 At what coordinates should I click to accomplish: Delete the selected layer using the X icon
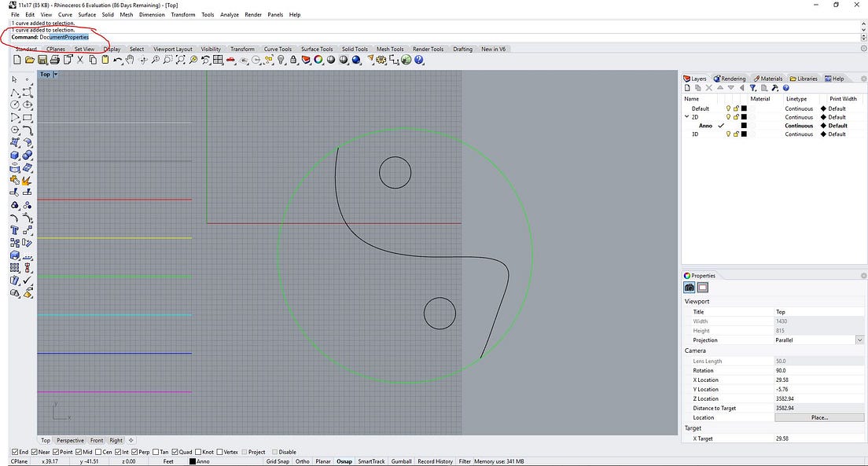tap(708, 87)
